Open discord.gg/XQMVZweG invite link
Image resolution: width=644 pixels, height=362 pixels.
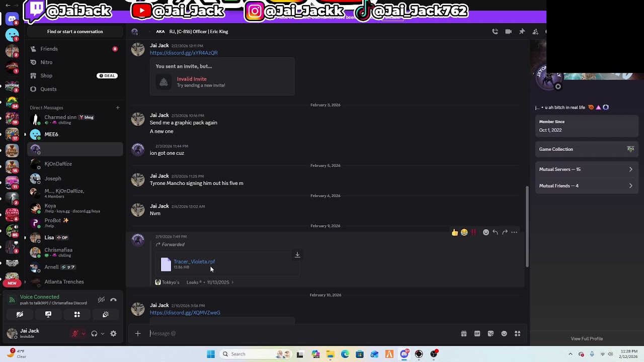(x=185, y=313)
